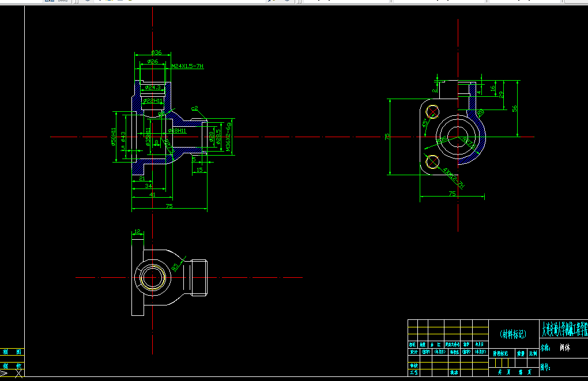Image resolution: width=588 pixels, height=381 pixels.
Task: Pick the 更改文件号 header cell
Action: click(453, 344)
